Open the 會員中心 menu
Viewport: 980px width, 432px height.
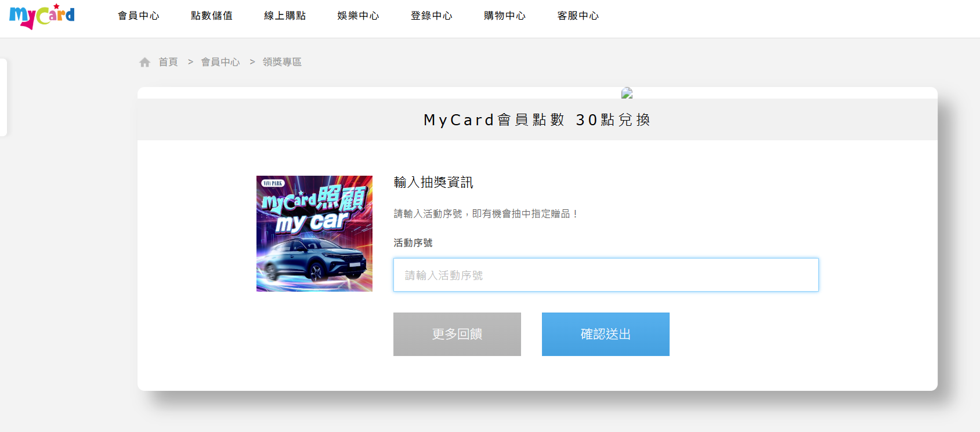pyautogui.click(x=138, y=16)
